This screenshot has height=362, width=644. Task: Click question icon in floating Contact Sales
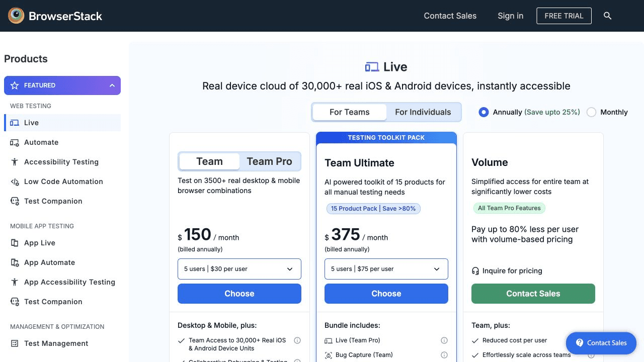pyautogui.click(x=580, y=343)
